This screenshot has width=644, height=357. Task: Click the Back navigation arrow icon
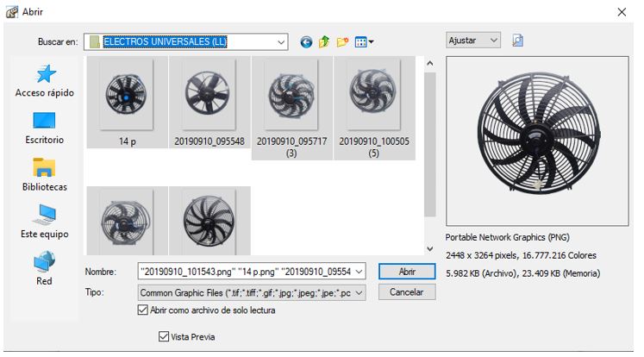point(306,41)
